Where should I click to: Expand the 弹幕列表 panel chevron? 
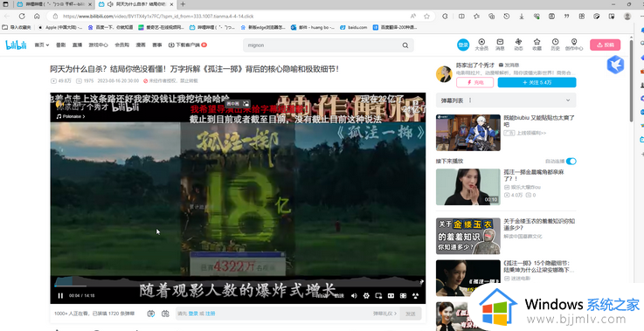(x=568, y=100)
